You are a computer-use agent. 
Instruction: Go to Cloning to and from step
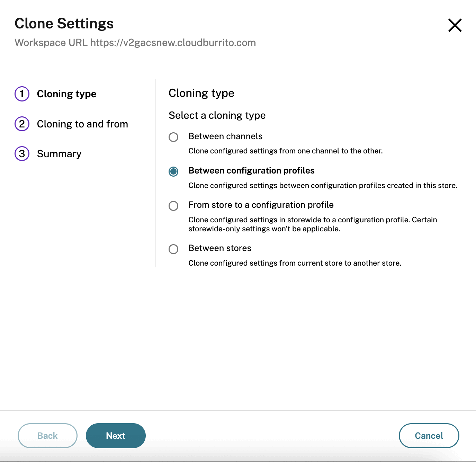click(82, 124)
